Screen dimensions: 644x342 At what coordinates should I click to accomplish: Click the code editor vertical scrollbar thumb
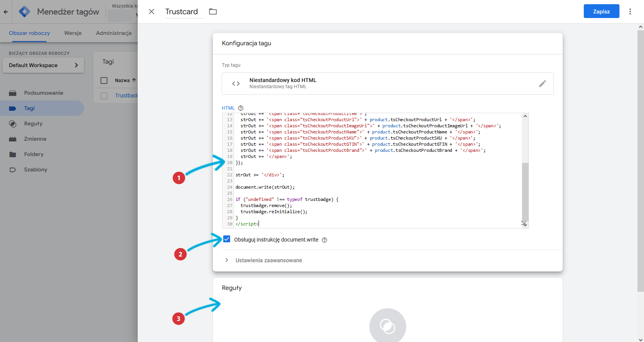point(525,192)
